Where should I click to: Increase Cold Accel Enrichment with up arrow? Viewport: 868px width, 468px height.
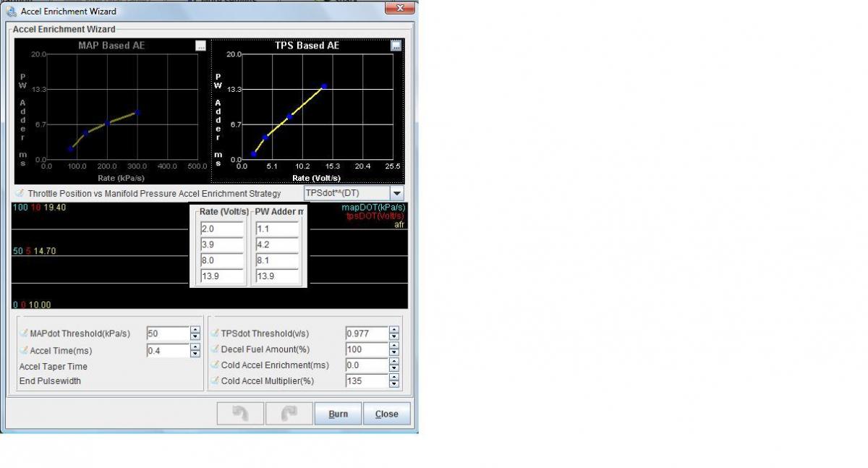[393, 362]
